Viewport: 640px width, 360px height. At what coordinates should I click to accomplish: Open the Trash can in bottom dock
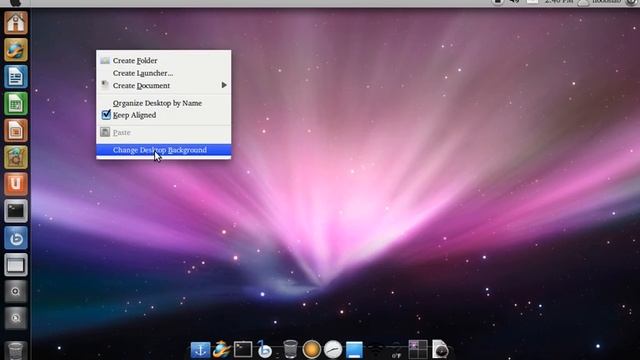point(290,349)
